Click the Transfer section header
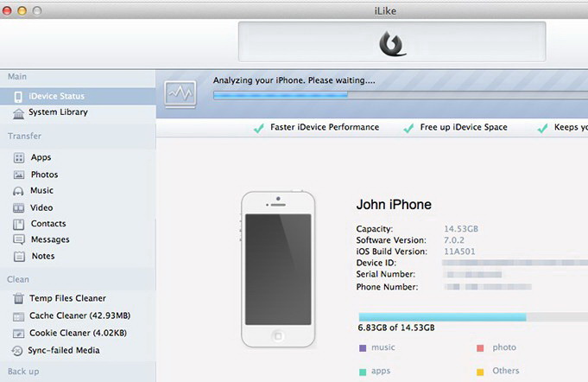Viewport: 588px width, 382px height. pyautogui.click(x=25, y=136)
